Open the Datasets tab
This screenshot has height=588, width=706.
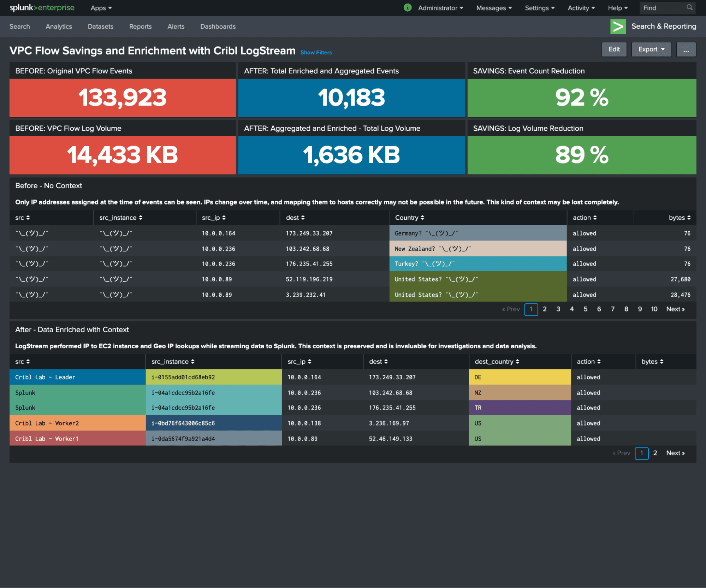(x=100, y=26)
